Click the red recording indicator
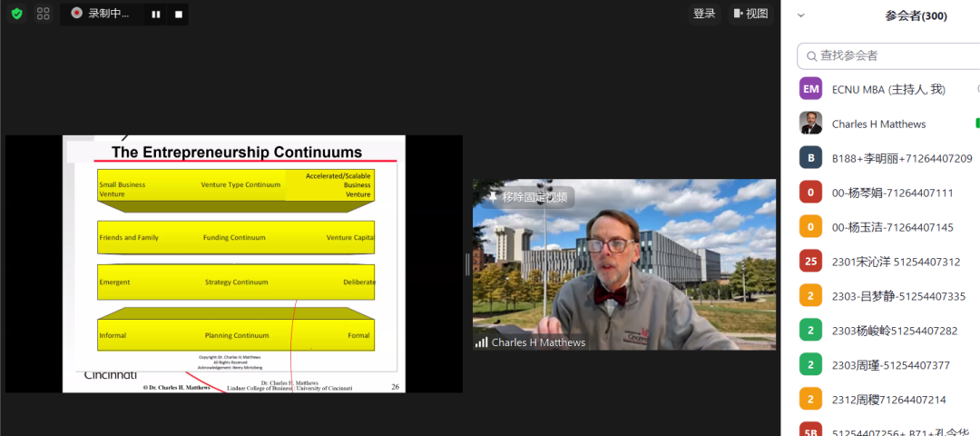The image size is (980, 436). coord(76,14)
